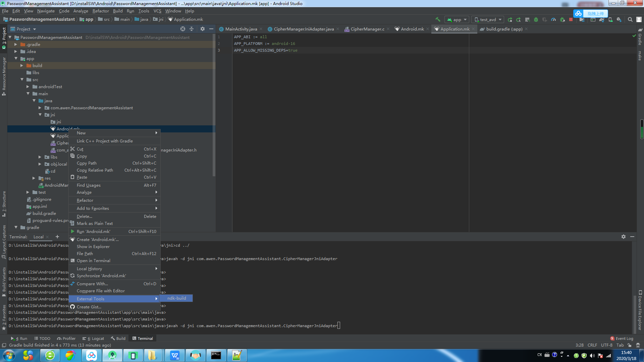Open the SDK Manager icon

619,19
